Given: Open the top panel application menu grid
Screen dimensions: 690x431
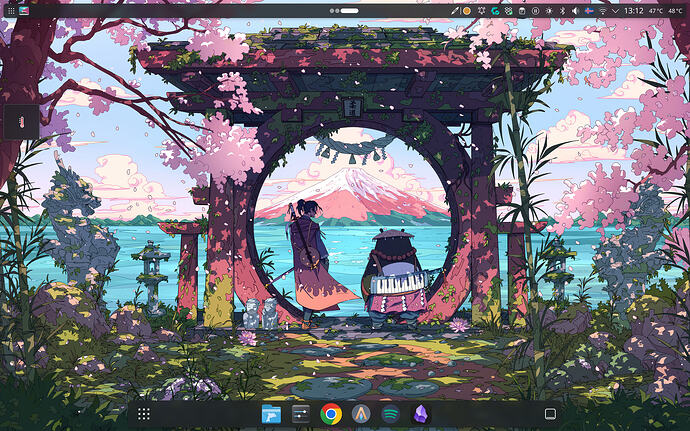Looking at the screenshot, I should pyautogui.click(x=11, y=11).
